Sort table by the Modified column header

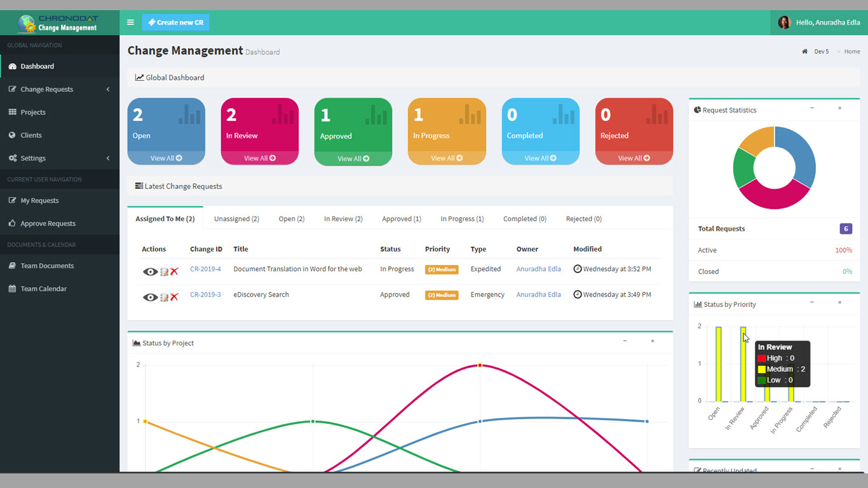tap(587, 249)
